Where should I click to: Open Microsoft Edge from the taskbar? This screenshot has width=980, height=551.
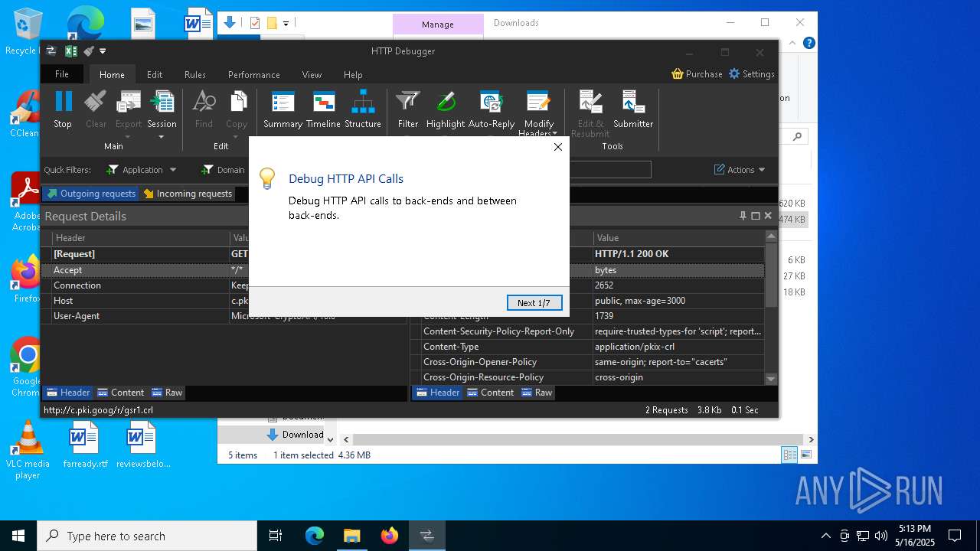click(315, 536)
